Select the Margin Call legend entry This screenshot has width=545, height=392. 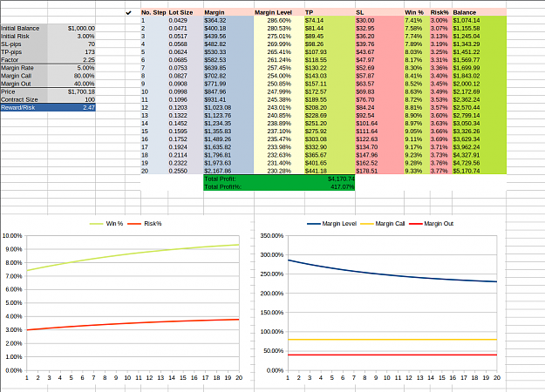click(383, 224)
